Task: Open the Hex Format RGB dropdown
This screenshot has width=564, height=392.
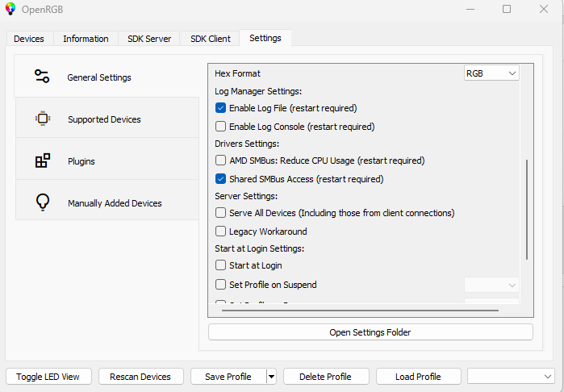Action: pos(491,73)
